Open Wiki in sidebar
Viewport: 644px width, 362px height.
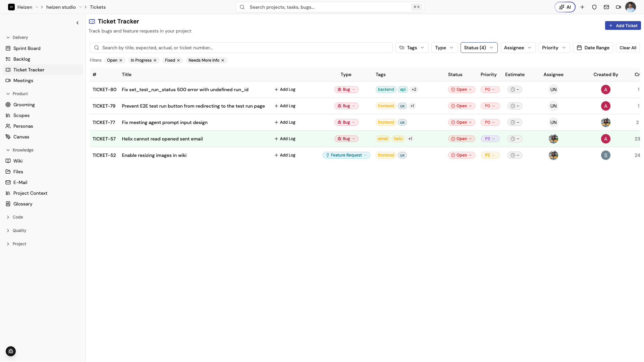click(43, 161)
